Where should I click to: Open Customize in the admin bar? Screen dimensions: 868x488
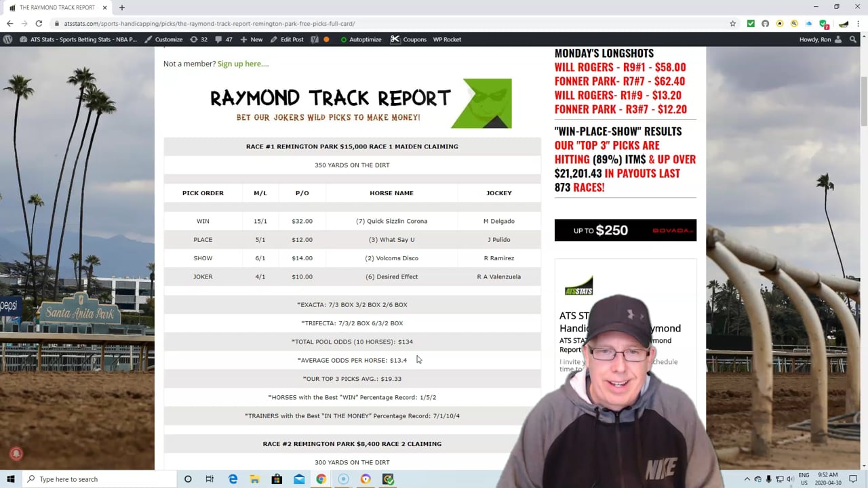coord(163,39)
